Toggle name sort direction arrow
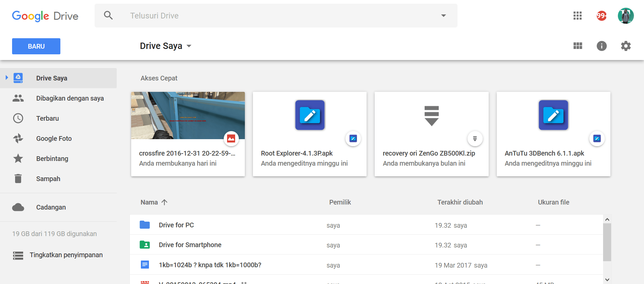Image resolution: width=644 pixels, height=284 pixels. 164,202
